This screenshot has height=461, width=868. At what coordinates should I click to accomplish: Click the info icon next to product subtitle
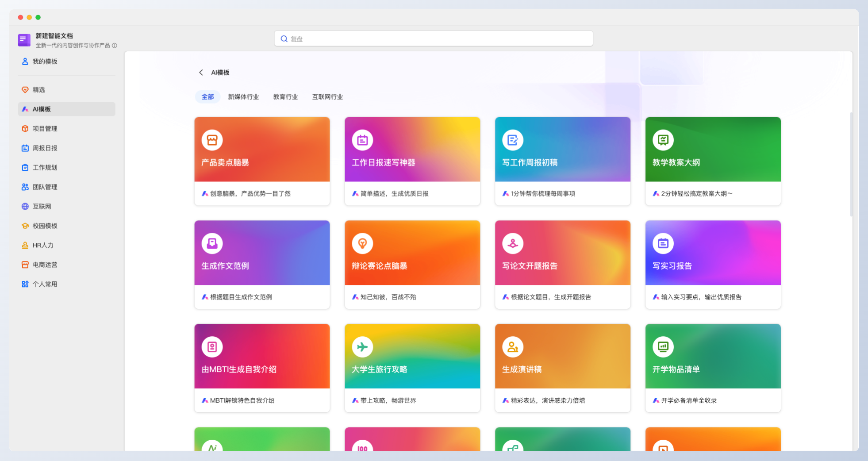pyautogui.click(x=115, y=46)
